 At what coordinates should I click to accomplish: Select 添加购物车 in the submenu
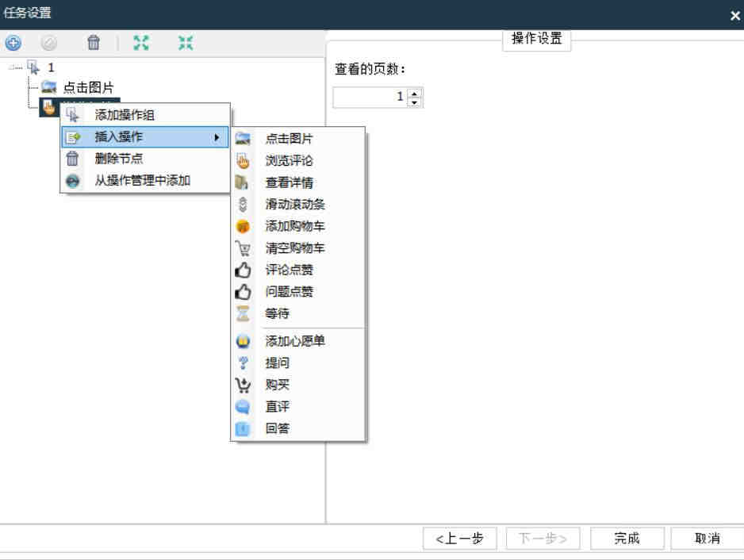pos(298,226)
